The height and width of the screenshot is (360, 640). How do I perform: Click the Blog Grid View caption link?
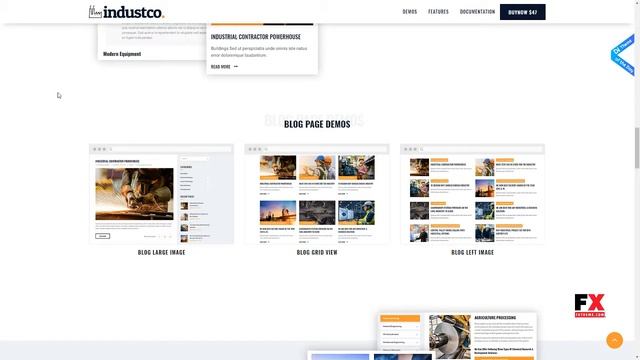click(317, 252)
